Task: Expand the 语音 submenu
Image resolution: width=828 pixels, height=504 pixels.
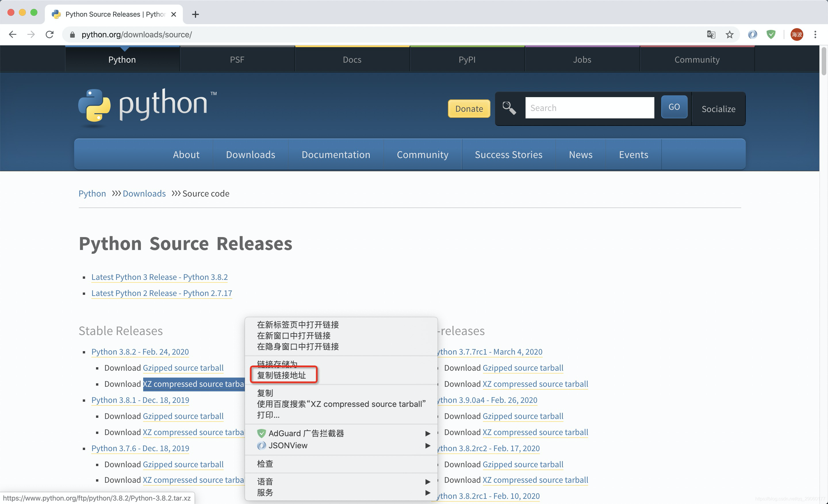Action: (341, 482)
